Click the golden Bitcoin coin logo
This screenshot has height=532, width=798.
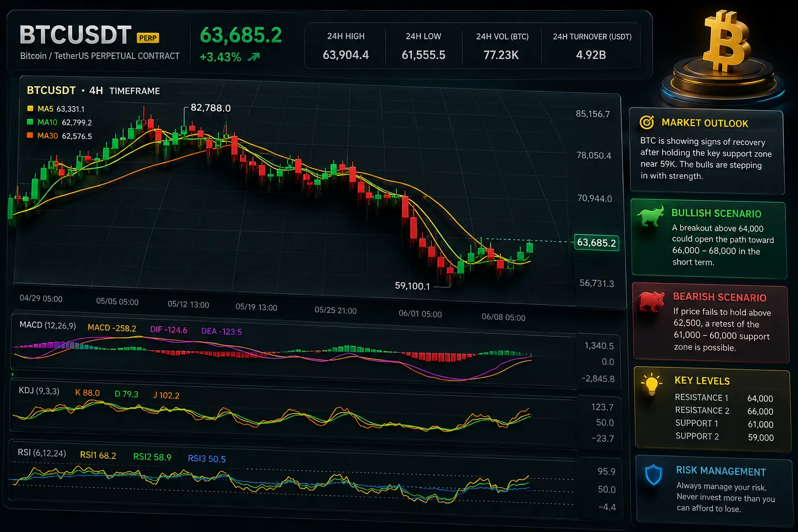coord(726,42)
